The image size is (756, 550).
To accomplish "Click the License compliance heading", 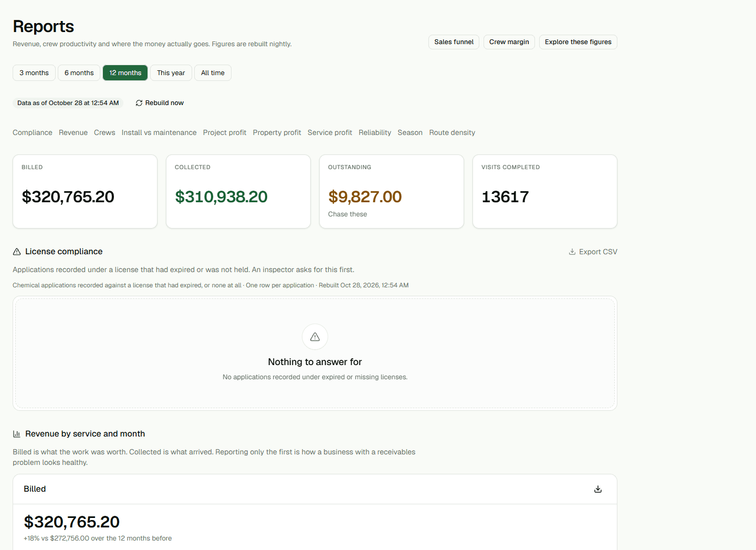I will [x=64, y=252].
